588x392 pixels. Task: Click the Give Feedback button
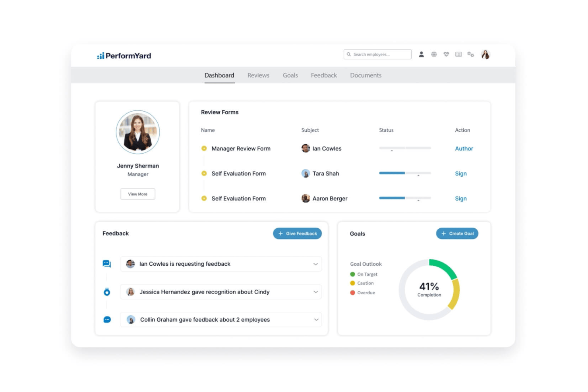(x=297, y=234)
